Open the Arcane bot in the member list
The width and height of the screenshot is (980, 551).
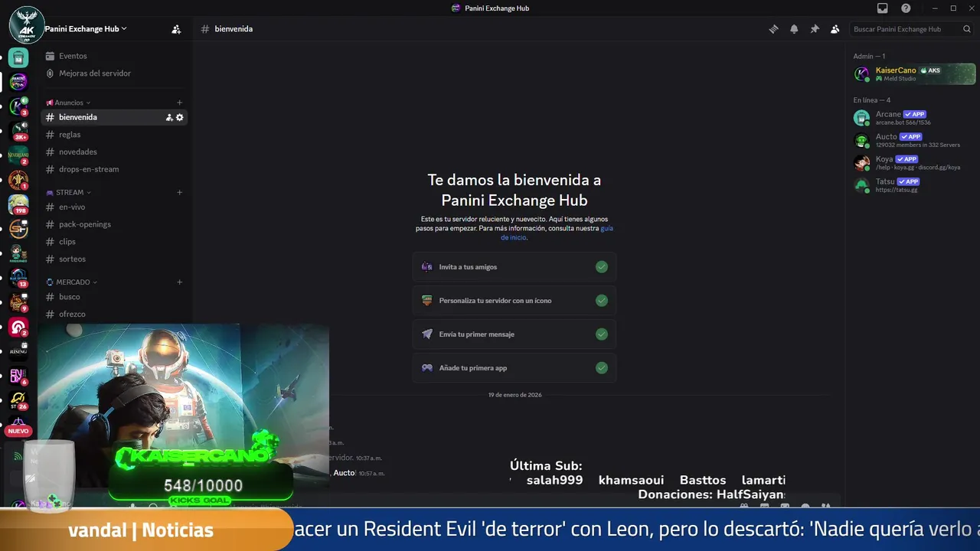(914, 118)
